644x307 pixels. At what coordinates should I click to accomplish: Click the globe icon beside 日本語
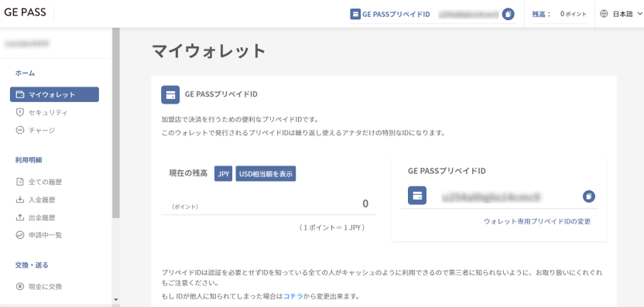(604, 14)
